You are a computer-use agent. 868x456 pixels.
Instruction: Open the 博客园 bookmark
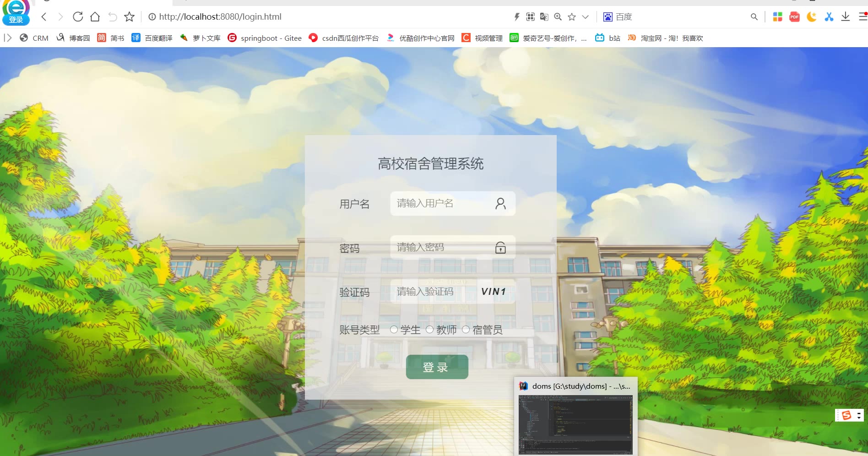73,38
